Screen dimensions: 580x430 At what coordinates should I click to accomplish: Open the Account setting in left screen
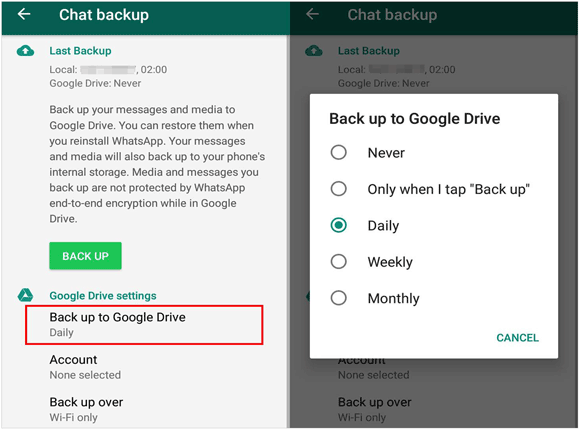click(85, 367)
